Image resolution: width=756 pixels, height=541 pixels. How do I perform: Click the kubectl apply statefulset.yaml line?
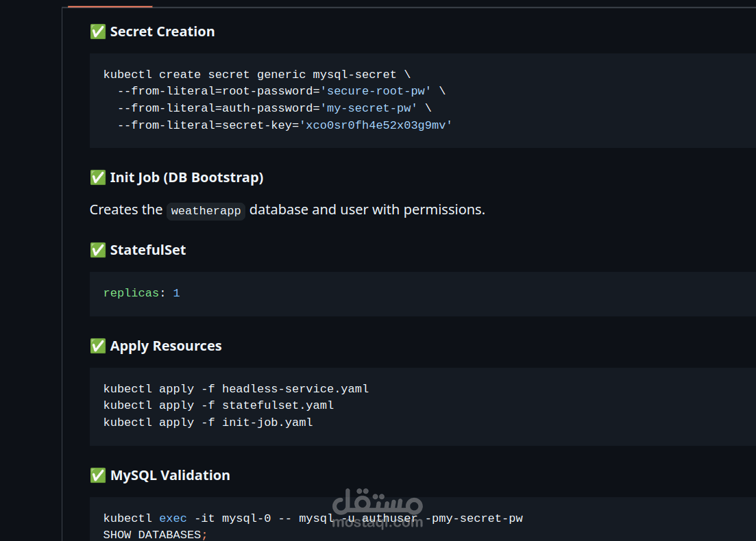[x=219, y=405]
